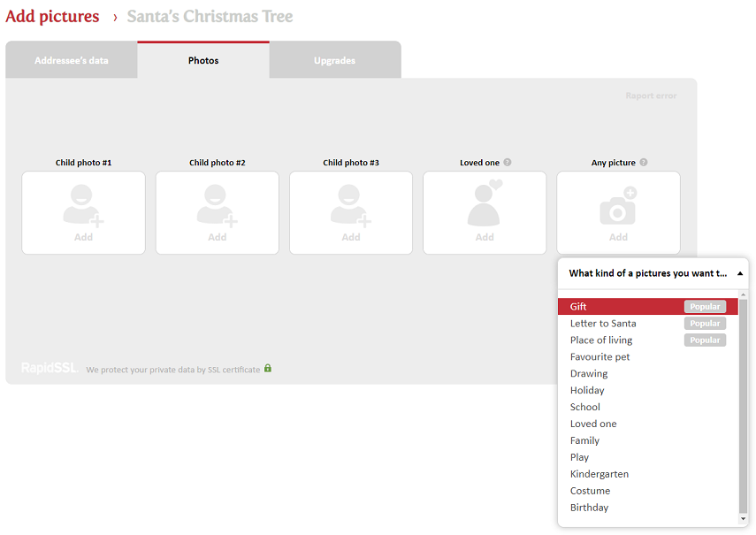Image resolution: width=756 pixels, height=535 pixels.
Task: Click help icon next to Any picture
Action: [x=644, y=163]
